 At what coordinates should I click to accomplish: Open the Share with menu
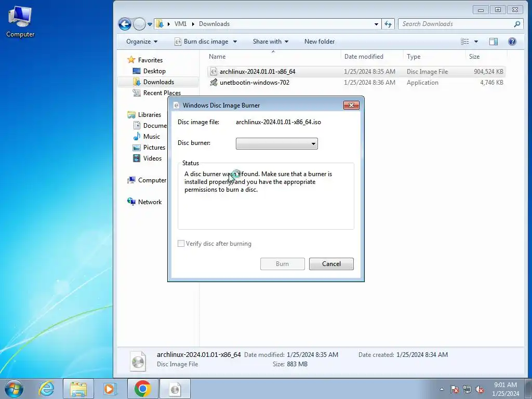[270, 42]
